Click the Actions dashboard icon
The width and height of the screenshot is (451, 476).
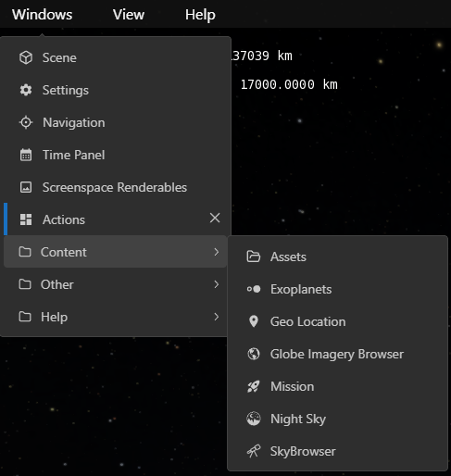click(x=26, y=219)
